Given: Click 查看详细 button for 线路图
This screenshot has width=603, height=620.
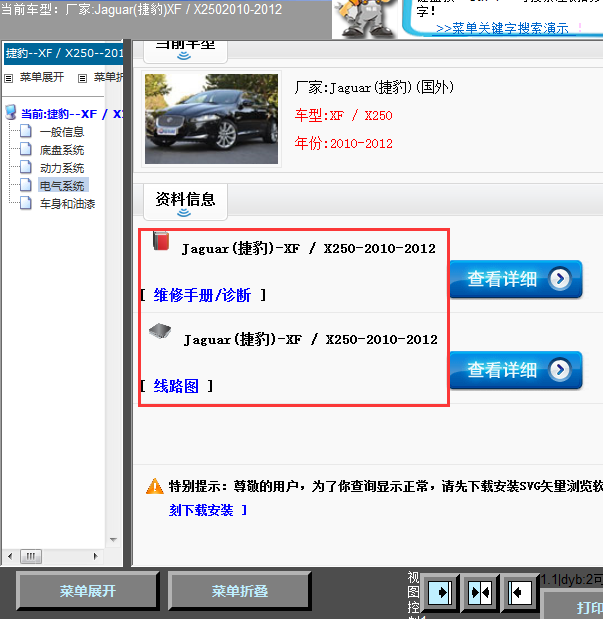Looking at the screenshot, I should (x=516, y=370).
